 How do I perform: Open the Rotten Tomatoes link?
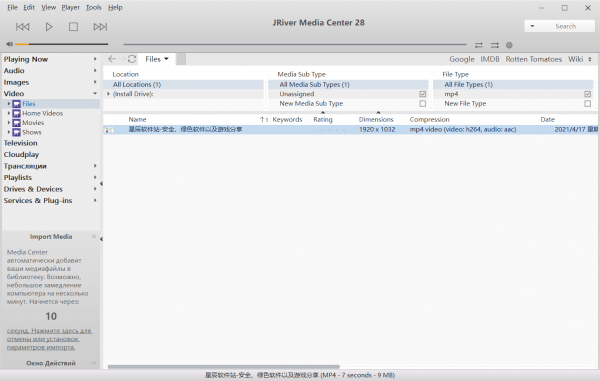(534, 59)
